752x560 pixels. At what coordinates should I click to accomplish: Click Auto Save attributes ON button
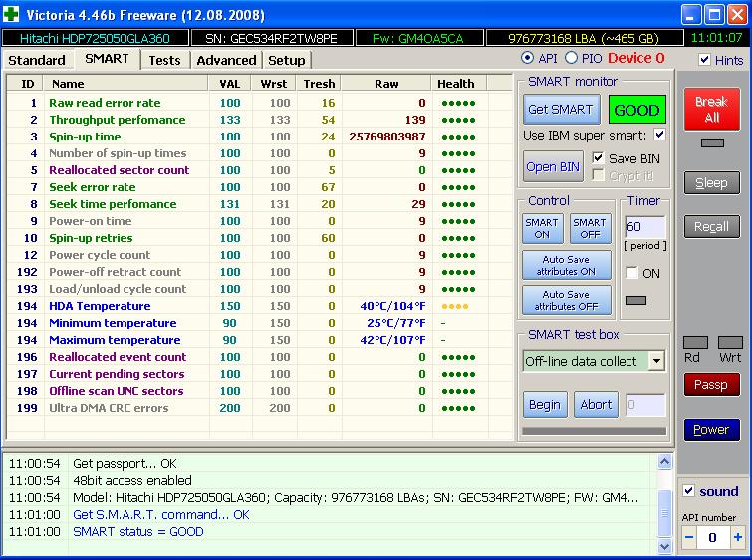(566, 265)
